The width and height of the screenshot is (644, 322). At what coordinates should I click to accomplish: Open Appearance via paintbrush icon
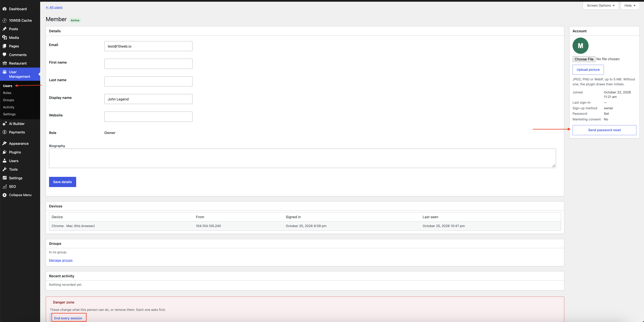click(5, 143)
